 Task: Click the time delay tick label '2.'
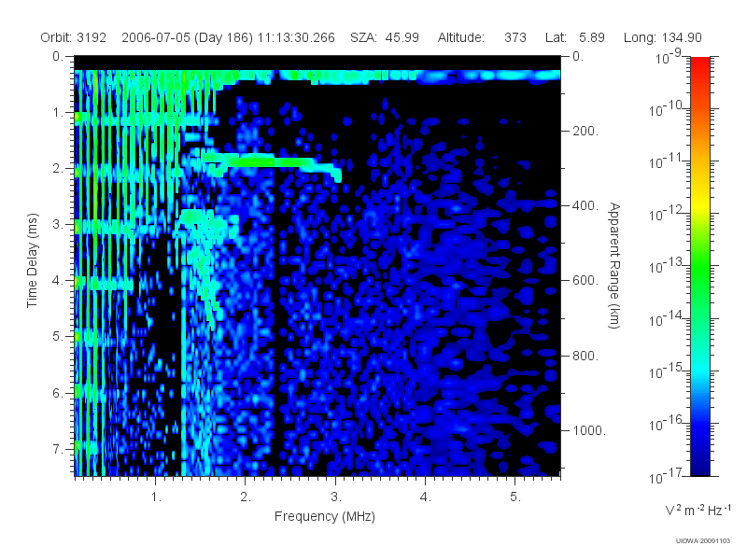tap(58, 169)
